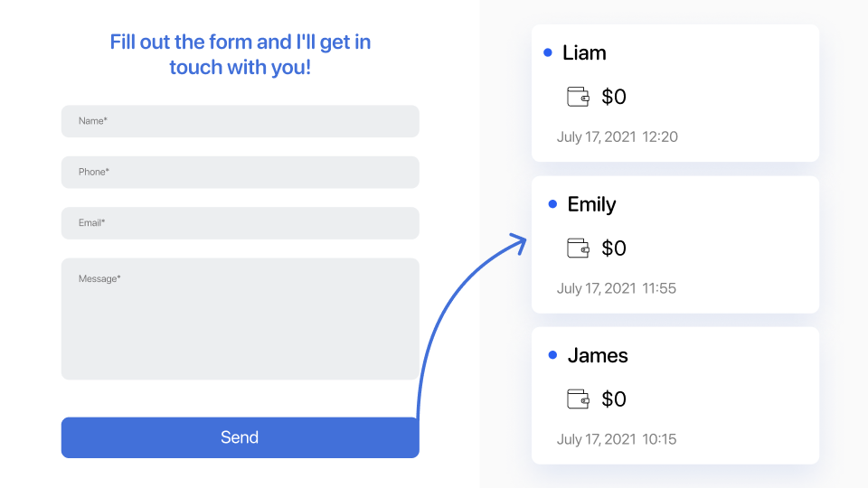Click the $0 amount in Emily's card

tap(614, 248)
